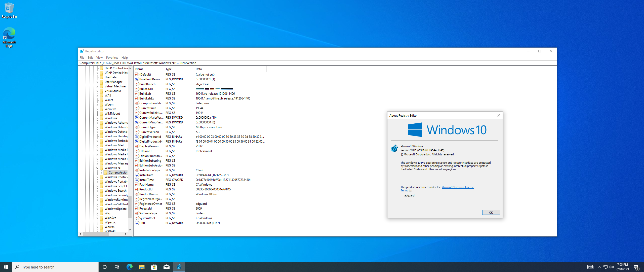This screenshot has height=272, width=644.
Task: Click the tree pane horizontal scrollbar thumb
Action: click(x=96, y=234)
